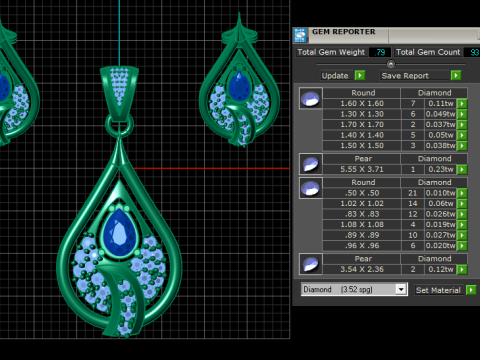Click green arrow on .89 X .89 row

point(462,235)
